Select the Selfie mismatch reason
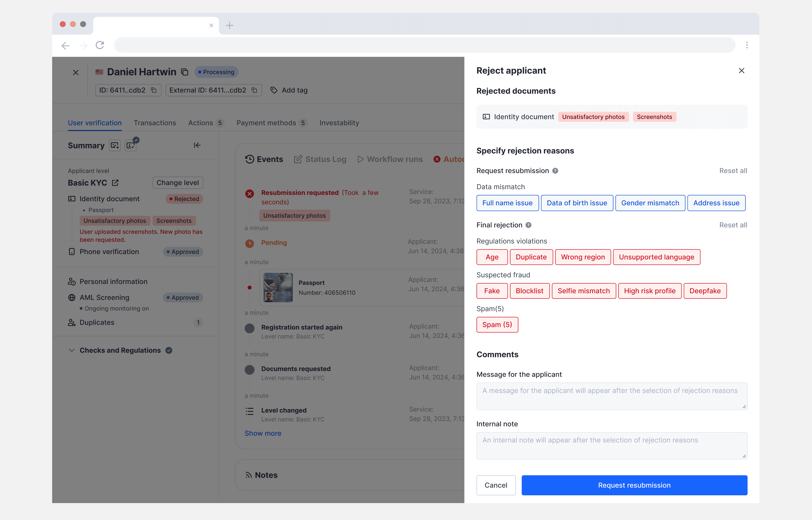Image resolution: width=812 pixels, height=520 pixels. point(584,291)
